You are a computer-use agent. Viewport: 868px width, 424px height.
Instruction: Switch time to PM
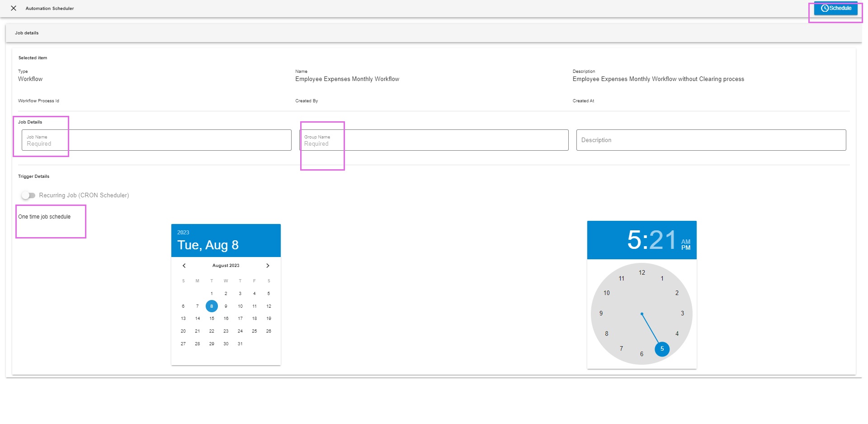(x=686, y=248)
